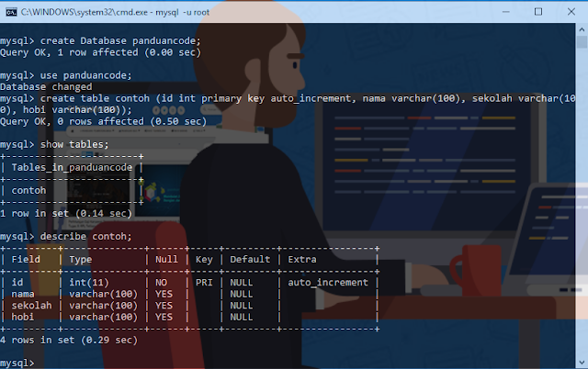Click the 'Extra' column header
The image size is (588, 369).
pos(302,259)
